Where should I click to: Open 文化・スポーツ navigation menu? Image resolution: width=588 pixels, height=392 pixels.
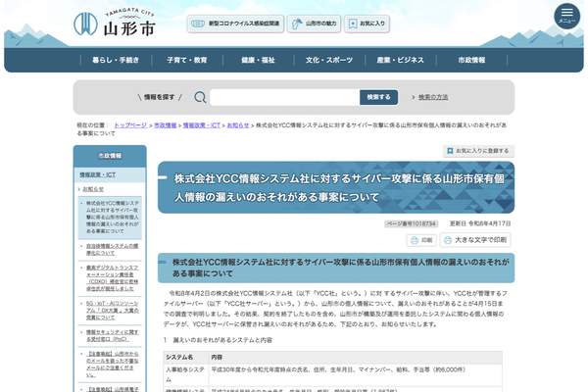(x=329, y=60)
